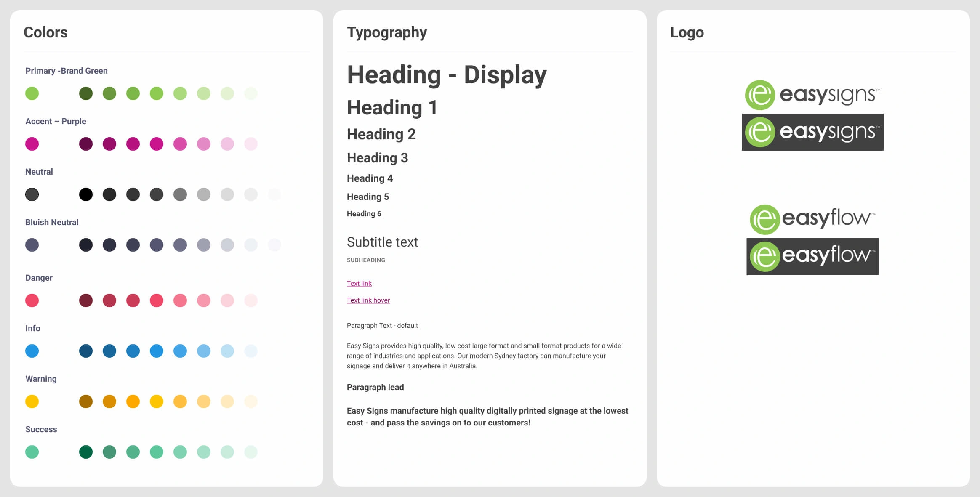Viewport: 980px width, 497px height.
Task: Click the easysigns logo on white background
Action: [812, 95]
